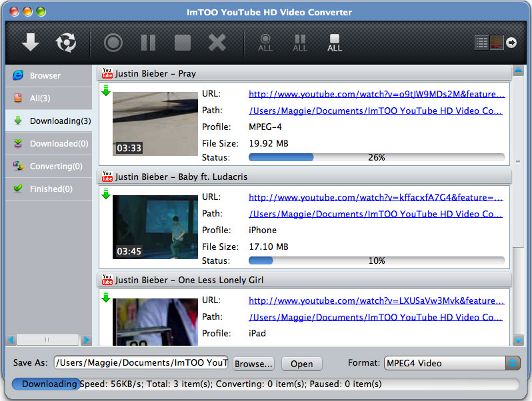The height and width of the screenshot is (401, 532).
Task: Click the Pray video thumbnail
Action: [155, 124]
